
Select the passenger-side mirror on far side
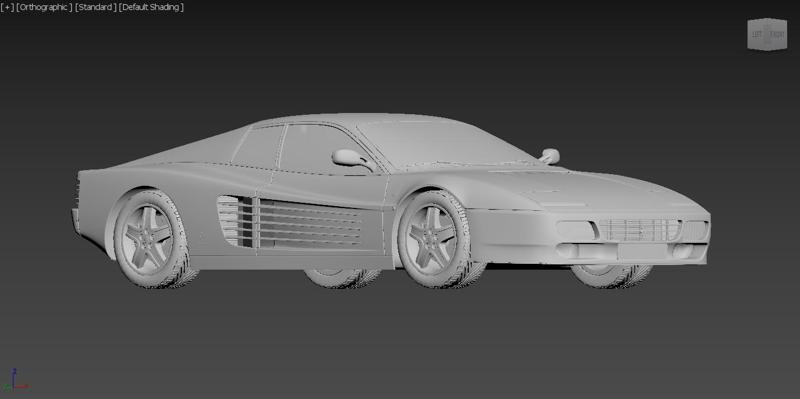coord(549,156)
